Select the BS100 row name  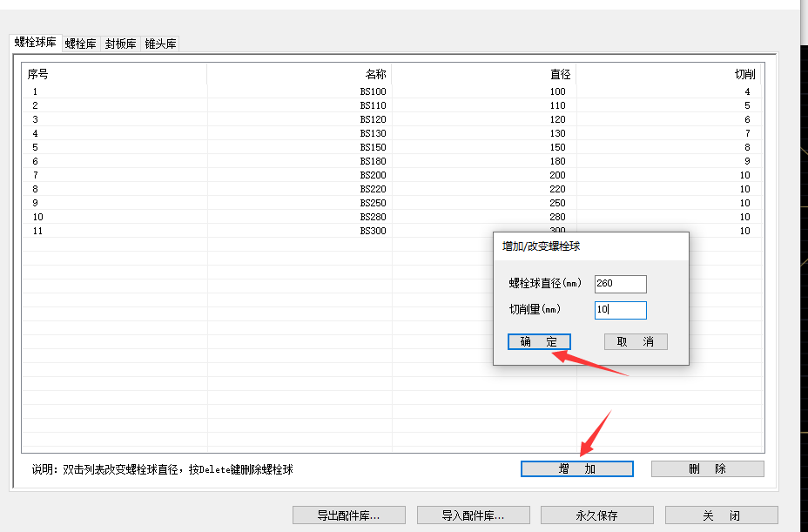pyautogui.click(x=373, y=91)
